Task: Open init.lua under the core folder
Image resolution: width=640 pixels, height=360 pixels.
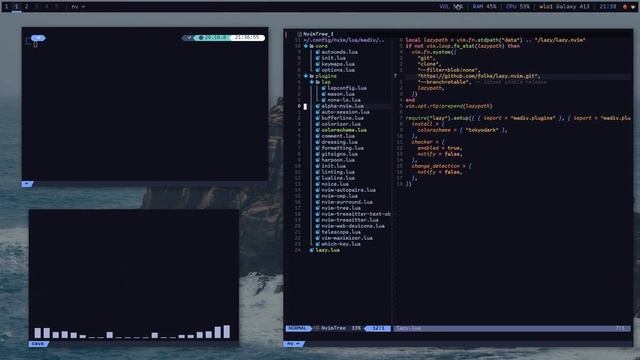Action: click(x=333, y=58)
